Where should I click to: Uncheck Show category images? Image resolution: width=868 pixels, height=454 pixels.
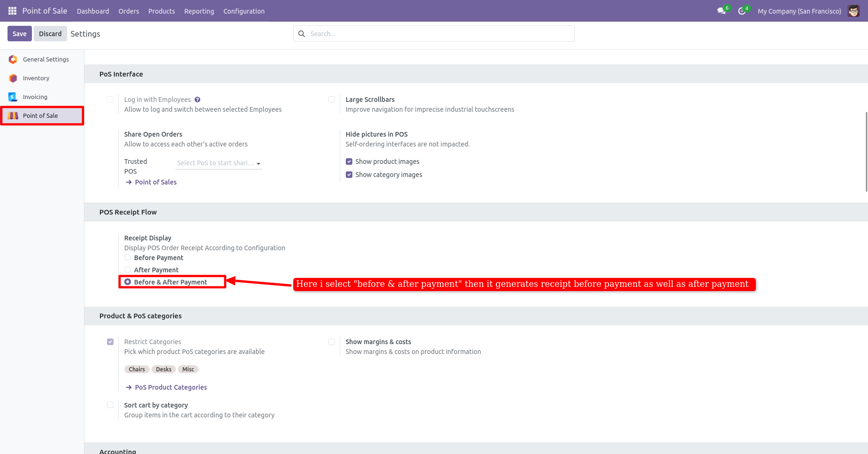pos(349,175)
